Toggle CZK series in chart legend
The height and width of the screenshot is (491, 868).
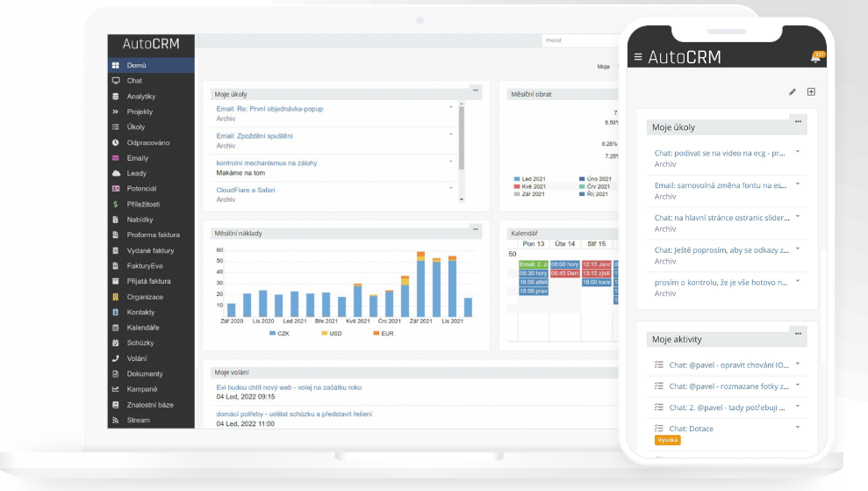coord(280,334)
